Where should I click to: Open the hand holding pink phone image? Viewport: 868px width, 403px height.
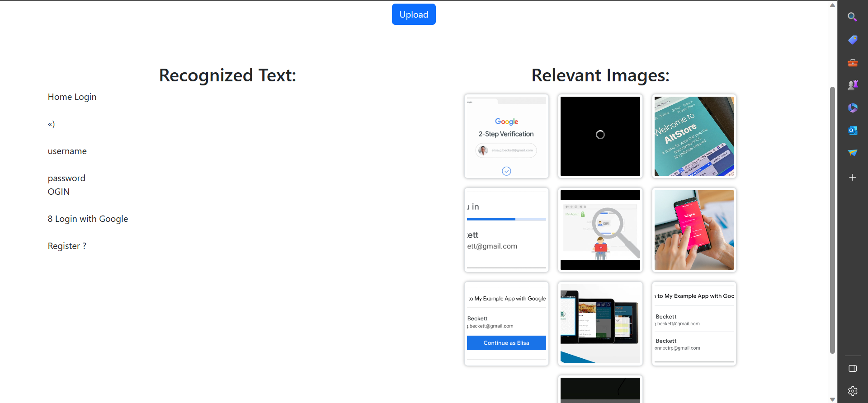coord(693,230)
